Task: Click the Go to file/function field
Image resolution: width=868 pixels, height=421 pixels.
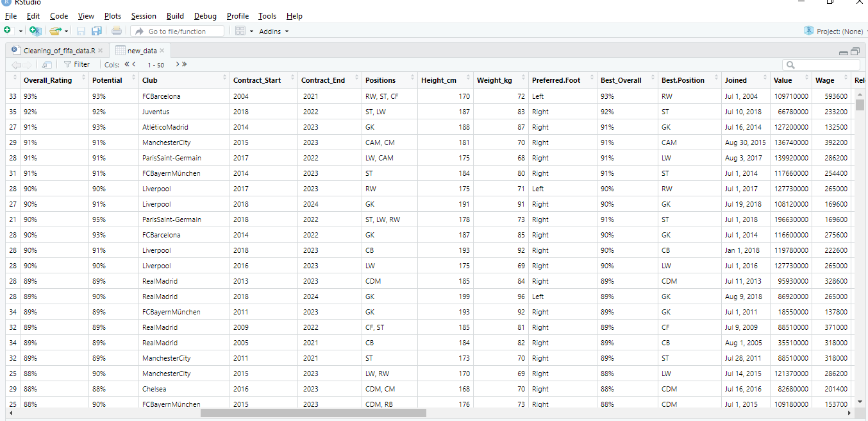Action: [x=178, y=31]
